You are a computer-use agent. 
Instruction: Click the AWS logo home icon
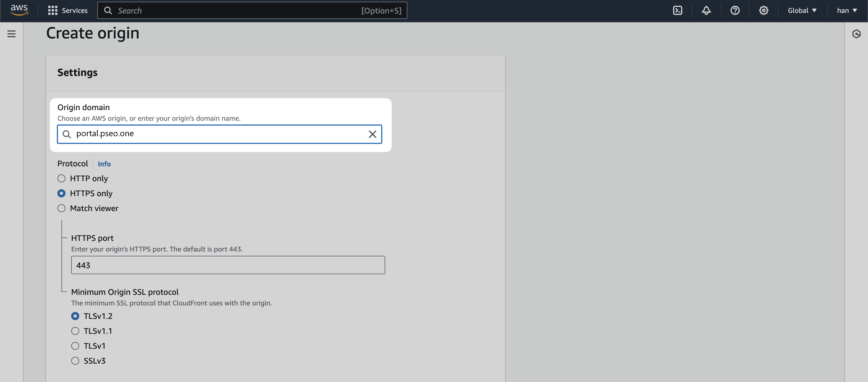[19, 10]
